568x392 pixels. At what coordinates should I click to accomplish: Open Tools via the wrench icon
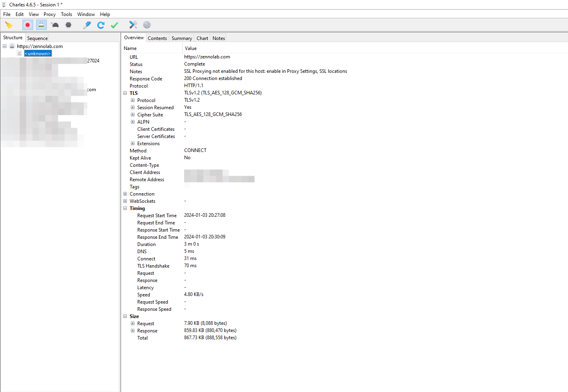tap(133, 25)
